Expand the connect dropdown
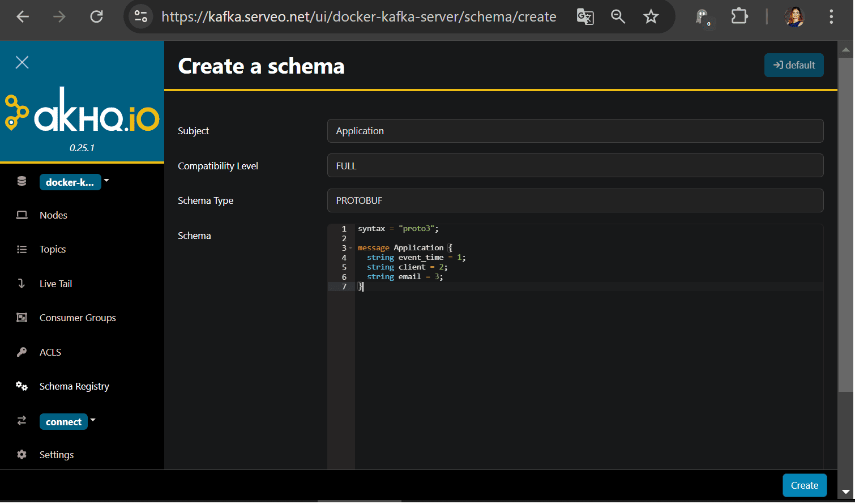The width and height of the screenshot is (855, 504). [93, 420]
